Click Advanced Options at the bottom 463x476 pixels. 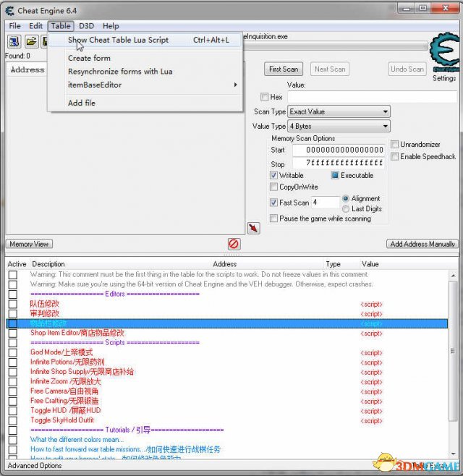pyautogui.click(x=35, y=465)
